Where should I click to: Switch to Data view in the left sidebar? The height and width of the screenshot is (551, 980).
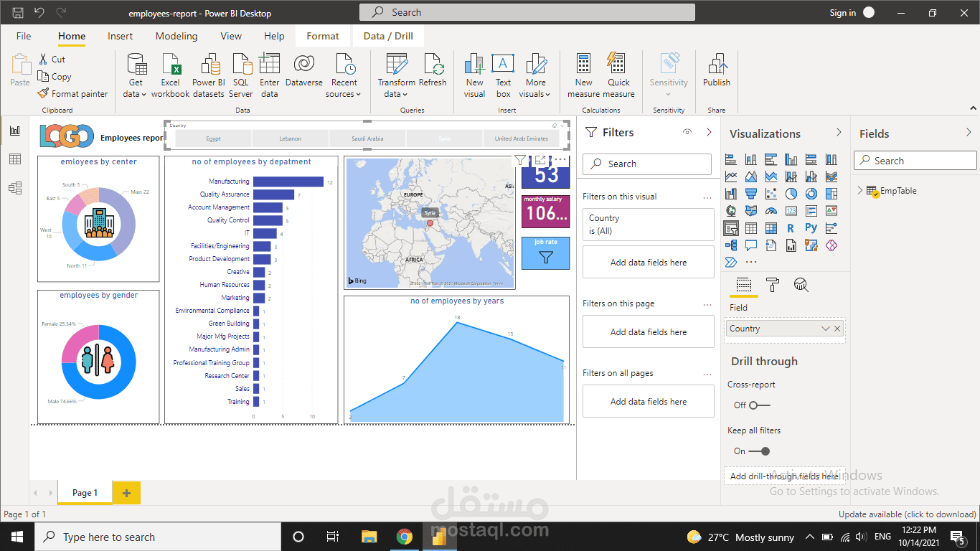coord(14,159)
